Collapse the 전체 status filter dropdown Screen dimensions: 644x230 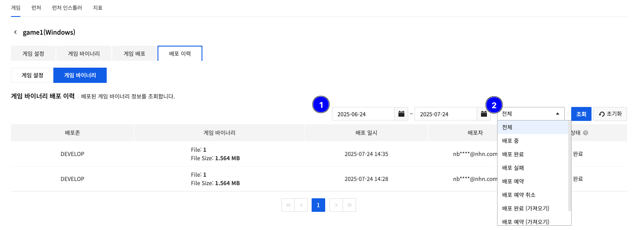pos(557,114)
